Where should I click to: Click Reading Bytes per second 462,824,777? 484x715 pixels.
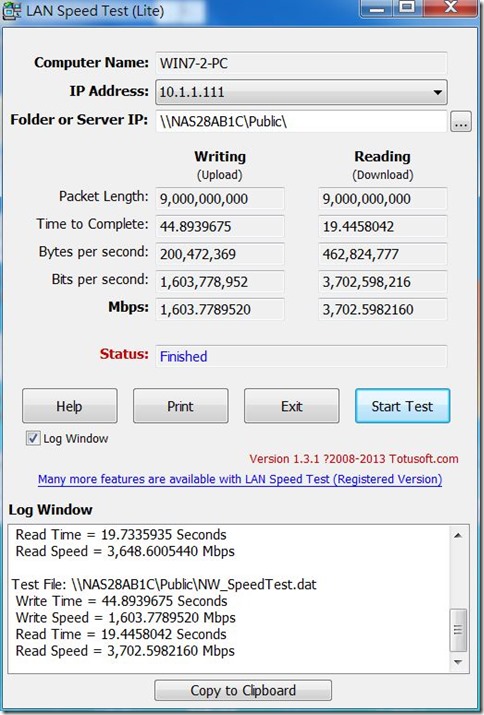[x=382, y=254]
